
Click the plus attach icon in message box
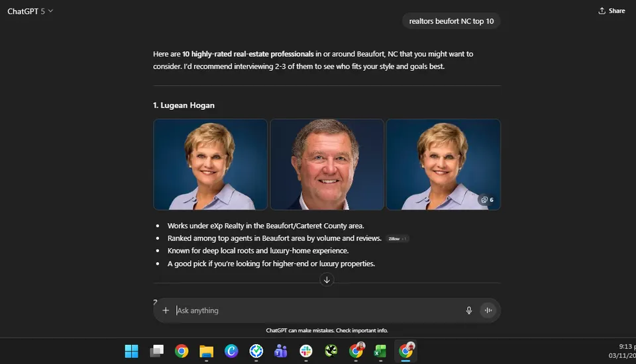166,310
